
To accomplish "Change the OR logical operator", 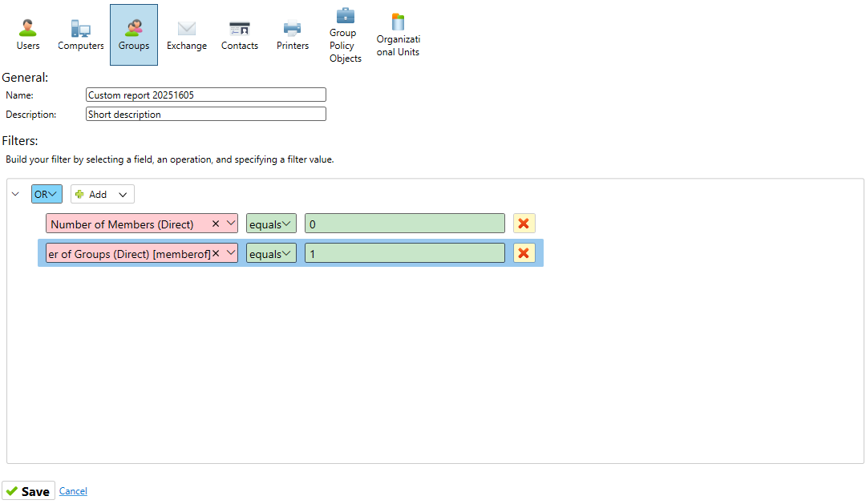I will click(47, 195).
